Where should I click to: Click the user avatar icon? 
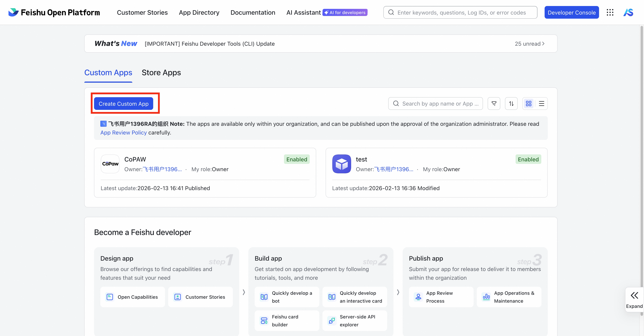click(x=628, y=12)
